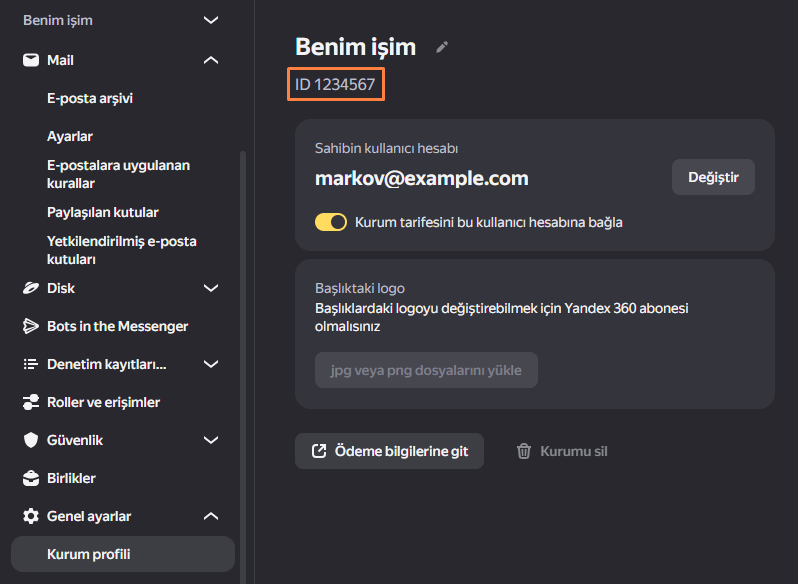Click the Denetim kayıtları list icon
Viewport: 798px width, 584px height.
[x=31, y=364]
